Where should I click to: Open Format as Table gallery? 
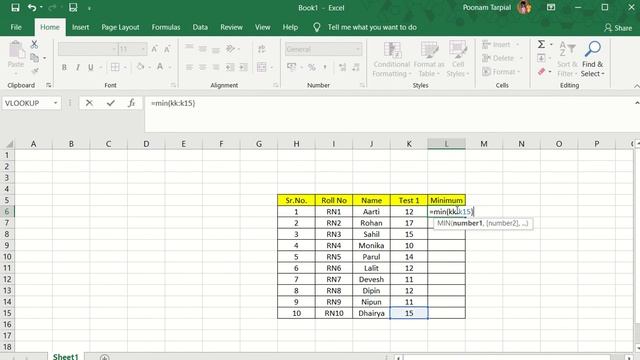click(x=429, y=59)
